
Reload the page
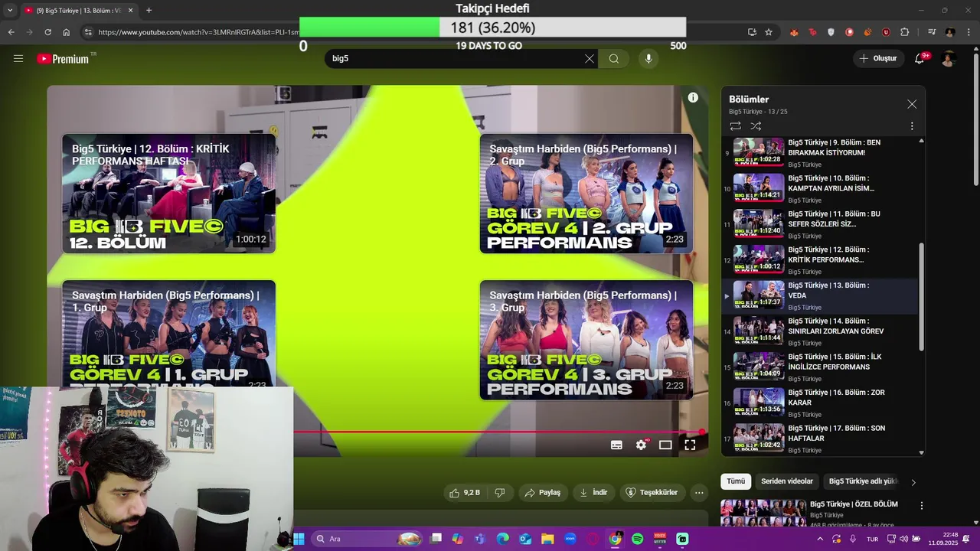[x=47, y=32]
